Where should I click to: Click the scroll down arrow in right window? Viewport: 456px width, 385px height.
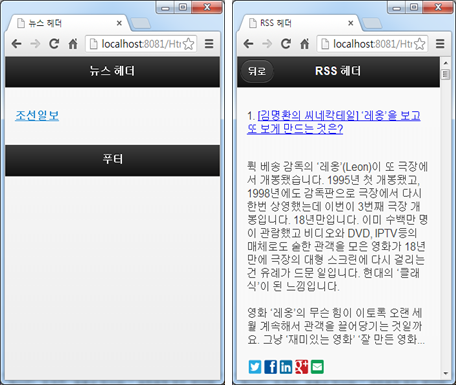pyautogui.click(x=445, y=374)
